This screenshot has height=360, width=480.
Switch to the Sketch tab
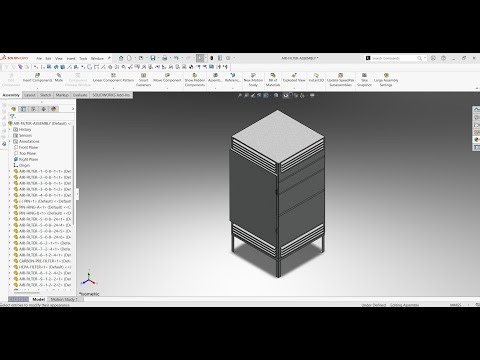45,95
